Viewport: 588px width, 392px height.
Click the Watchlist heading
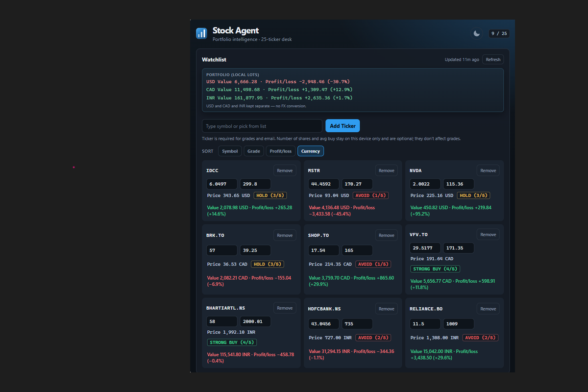pyautogui.click(x=214, y=60)
